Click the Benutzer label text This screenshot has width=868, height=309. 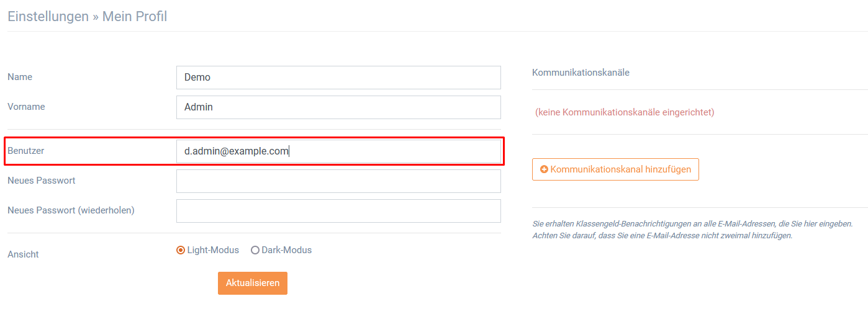(x=25, y=151)
